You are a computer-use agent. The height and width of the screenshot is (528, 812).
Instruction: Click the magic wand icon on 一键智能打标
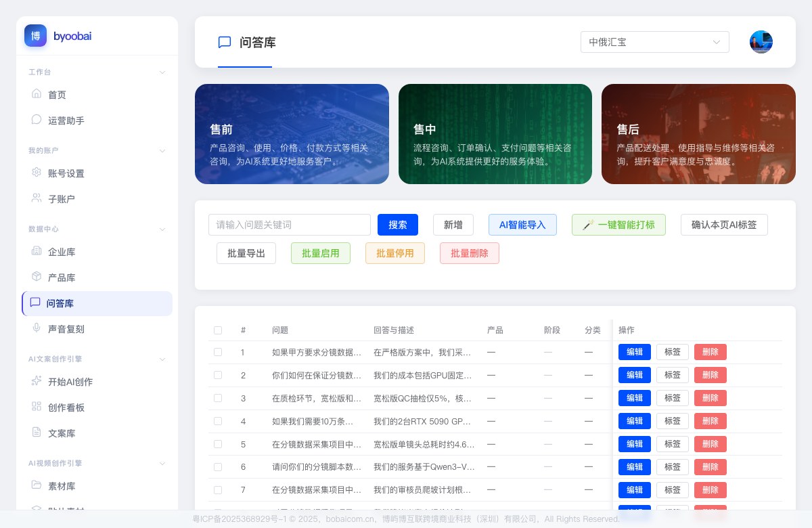[x=588, y=225]
